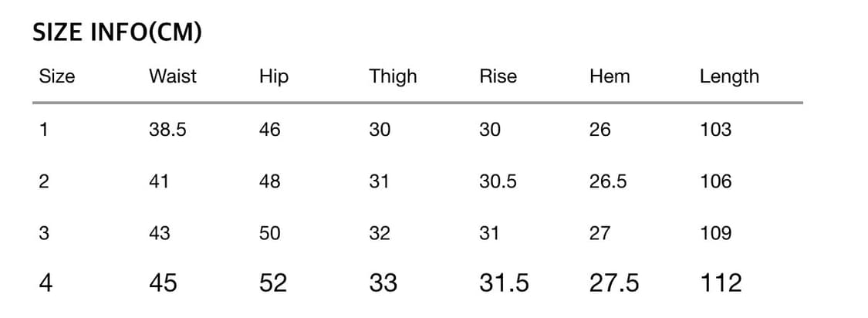The width and height of the screenshot is (868, 318).
Task: Select size 1 row label
Action: [44, 130]
